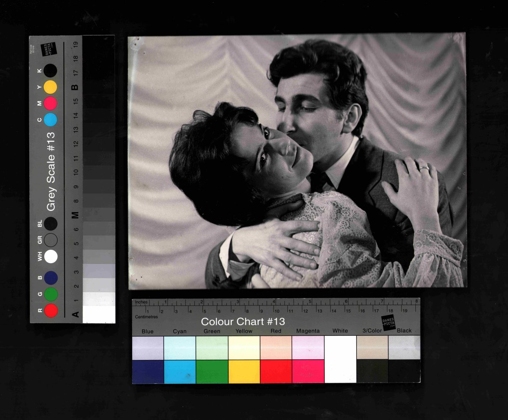
Task: Pick the bright red swatch under Red
Action: [276, 372]
